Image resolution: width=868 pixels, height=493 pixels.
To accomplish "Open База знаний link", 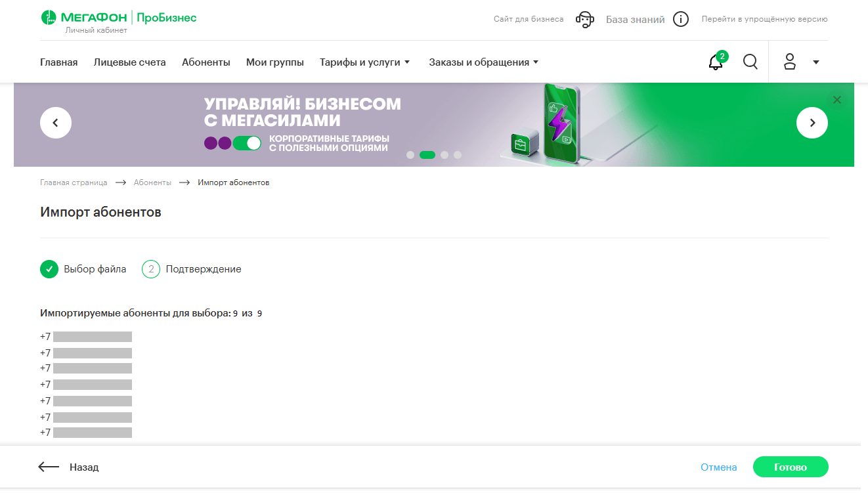I will coord(635,20).
